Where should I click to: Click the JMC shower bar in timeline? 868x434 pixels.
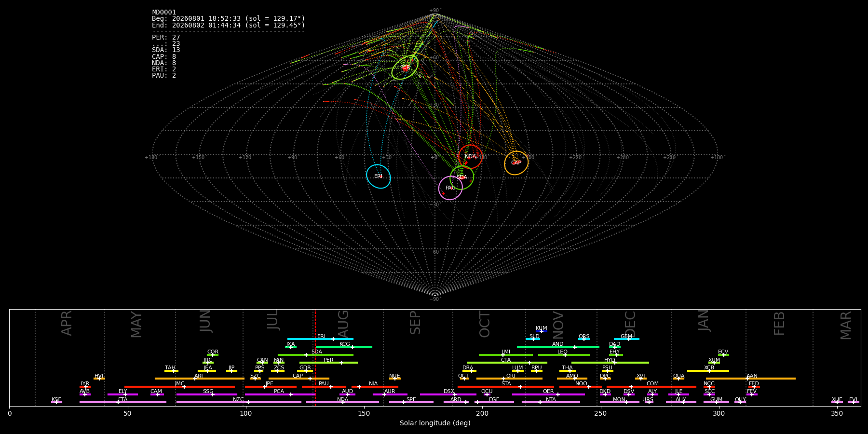[x=180, y=387]
